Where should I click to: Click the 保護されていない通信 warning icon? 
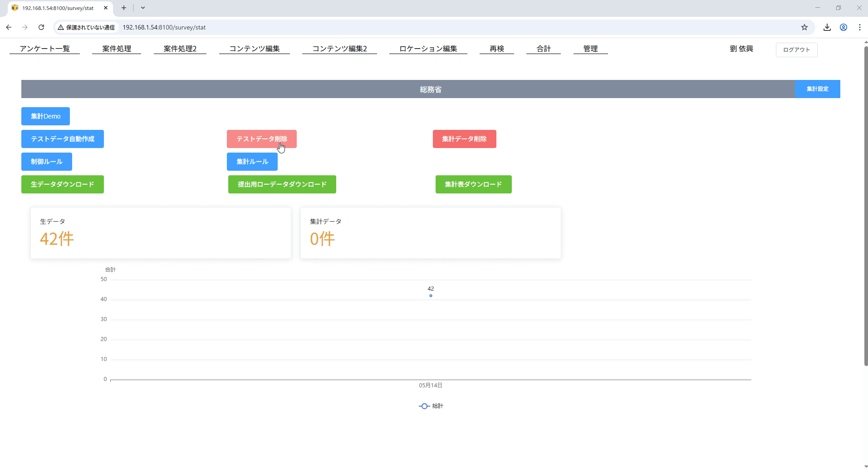pyautogui.click(x=61, y=27)
